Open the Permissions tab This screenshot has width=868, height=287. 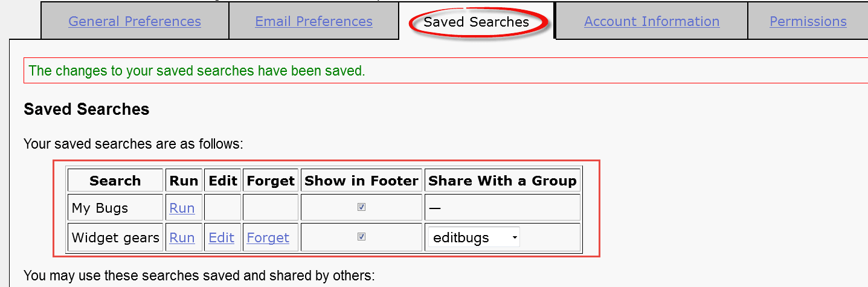808,22
